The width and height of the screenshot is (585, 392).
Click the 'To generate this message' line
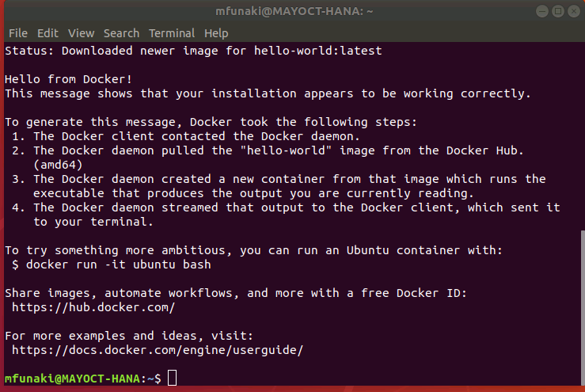click(211, 122)
